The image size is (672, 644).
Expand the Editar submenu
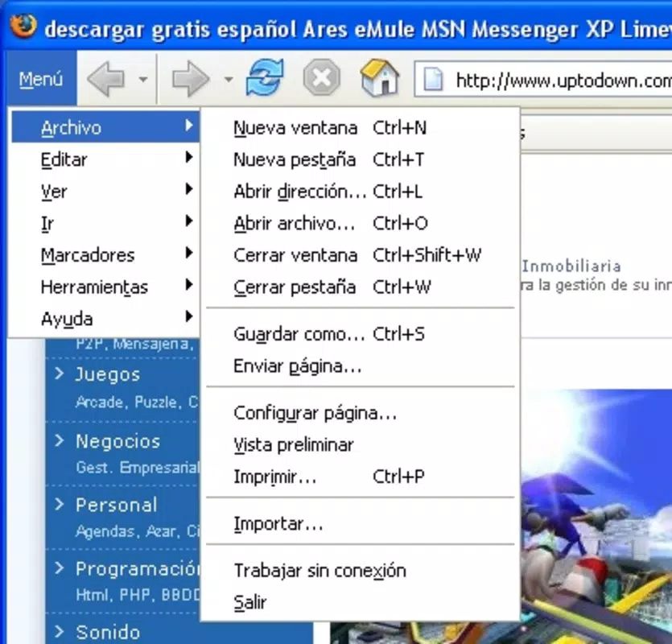coord(105,159)
